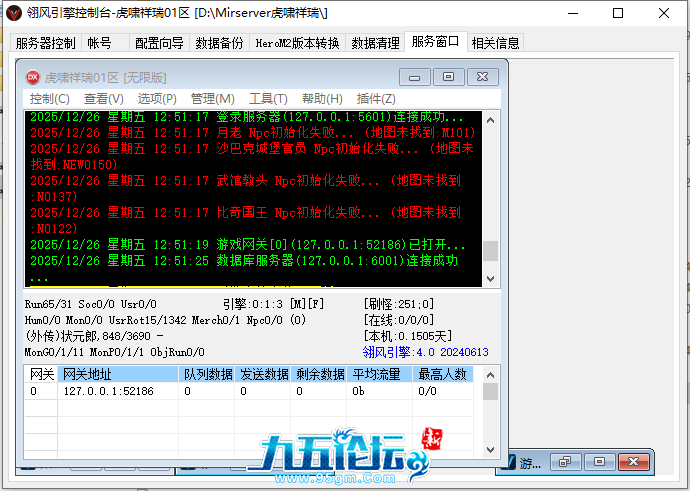Click the red app logo in title bar
This screenshot has height=491, width=690.
[x=13, y=14]
